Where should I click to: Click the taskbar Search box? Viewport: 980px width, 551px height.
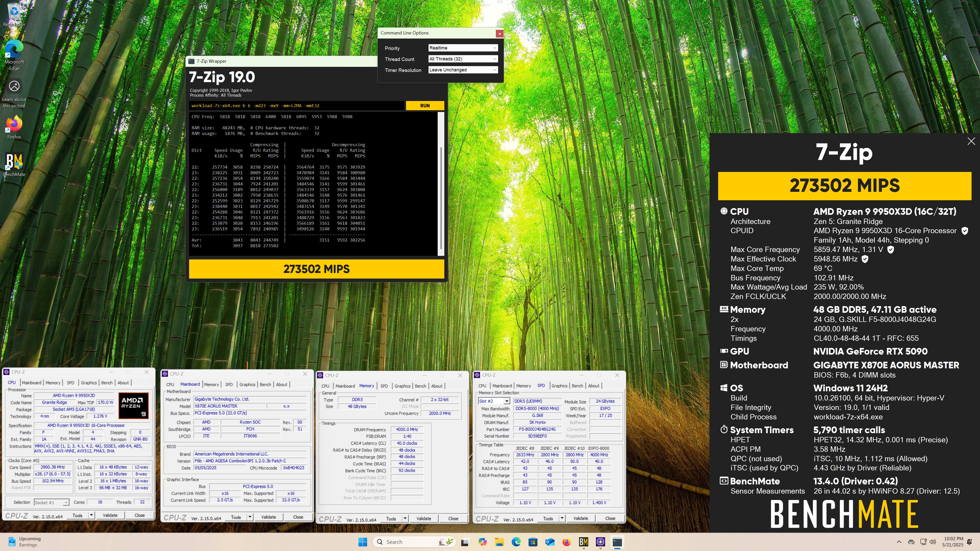click(414, 542)
